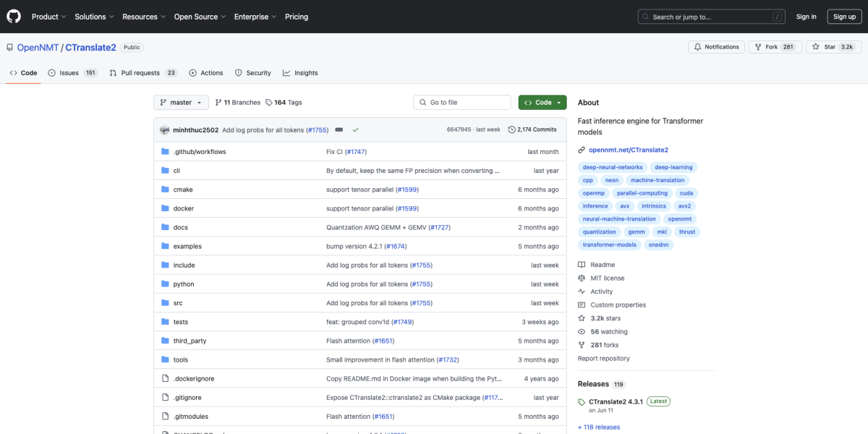
Task: Select the machine-translation topic tag
Action: pyautogui.click(x=657, y=180)
